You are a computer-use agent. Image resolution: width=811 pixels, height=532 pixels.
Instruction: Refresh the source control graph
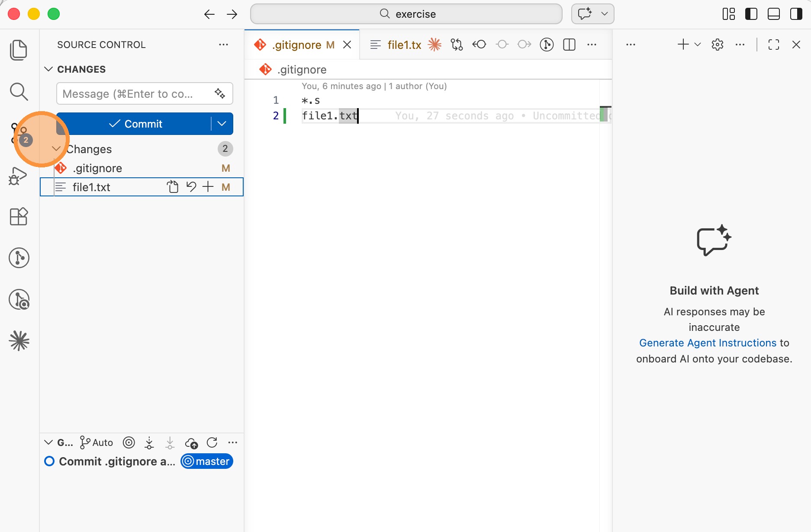tap(212, 442)
